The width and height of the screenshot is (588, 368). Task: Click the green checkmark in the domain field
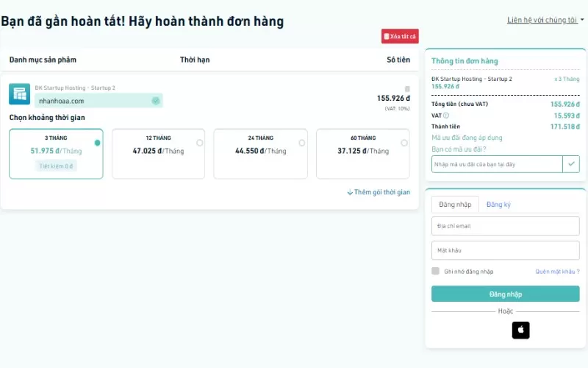pyautogui.click(x=156, y=101)
